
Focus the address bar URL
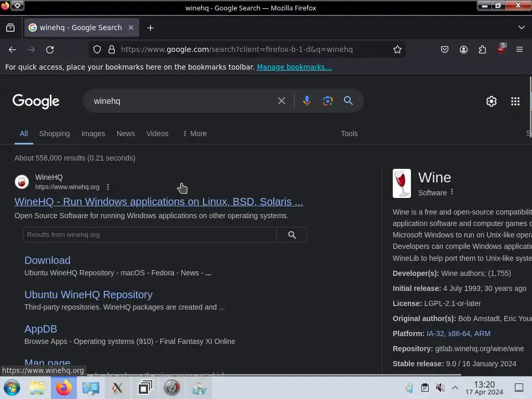(236, 49)
